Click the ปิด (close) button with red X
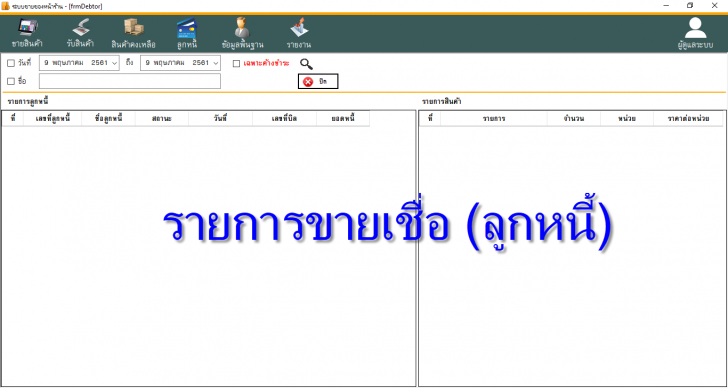The image size is (728, 388). [318, 81]
